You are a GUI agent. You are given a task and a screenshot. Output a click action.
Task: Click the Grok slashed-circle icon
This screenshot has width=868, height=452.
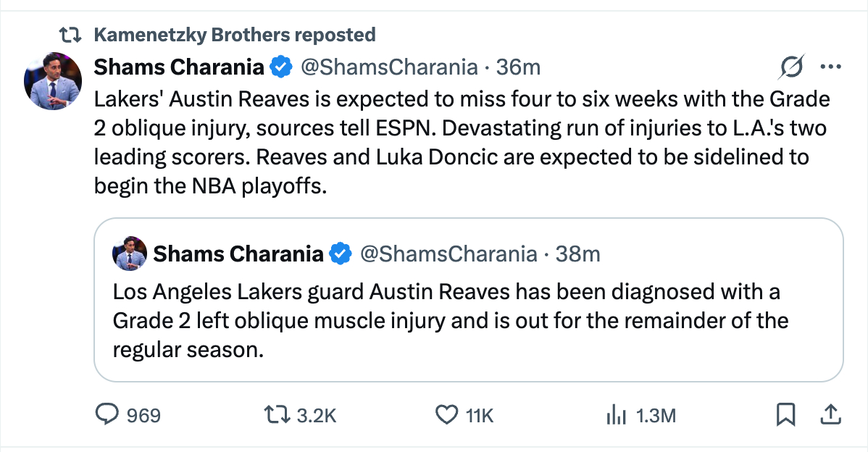[x=791, y=68]
